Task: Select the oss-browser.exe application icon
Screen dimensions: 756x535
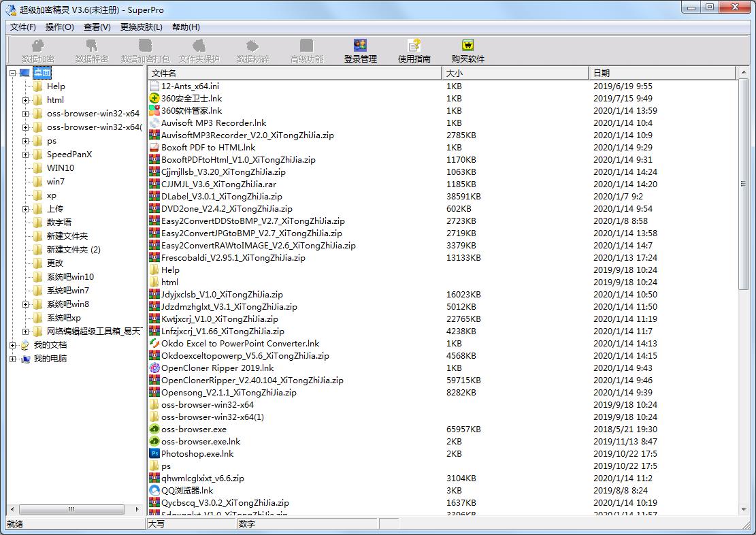Action: (x=154, y=429)
